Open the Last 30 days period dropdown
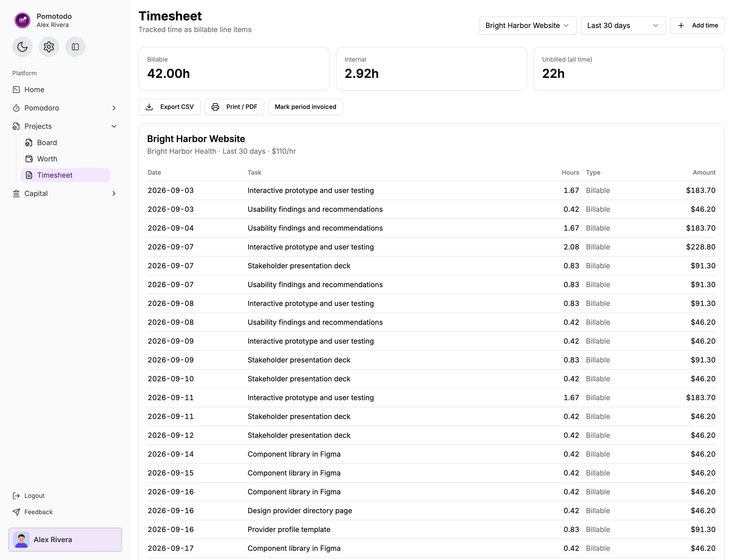The width and height of the screenshot is (733, 560). pos(623,25)
